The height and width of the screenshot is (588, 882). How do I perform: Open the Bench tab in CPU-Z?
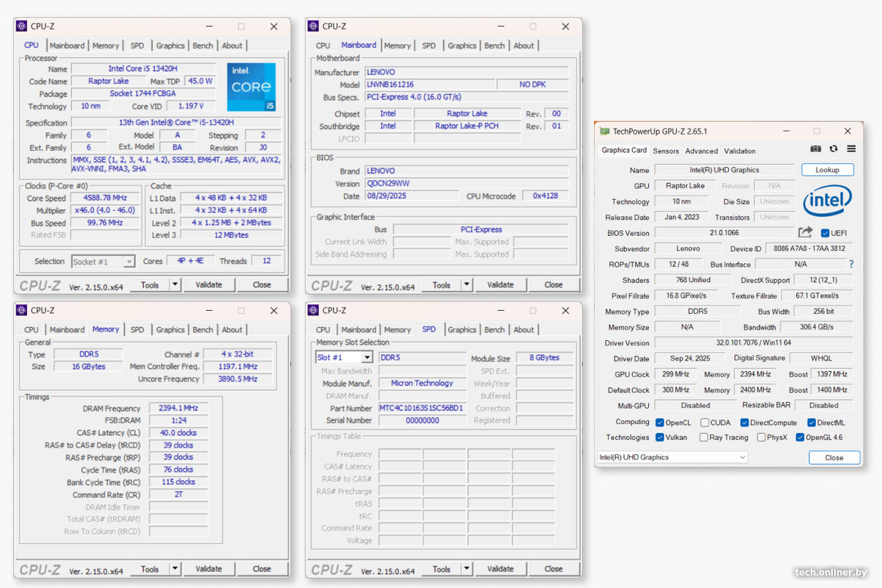[x=203, y=45]
